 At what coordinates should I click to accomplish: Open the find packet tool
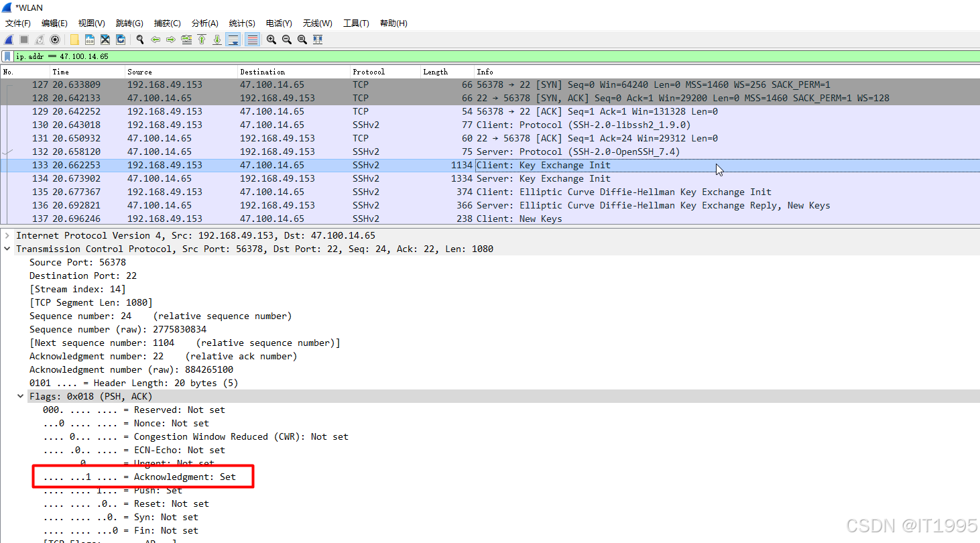pyautogui.click(x=139, y=40)
